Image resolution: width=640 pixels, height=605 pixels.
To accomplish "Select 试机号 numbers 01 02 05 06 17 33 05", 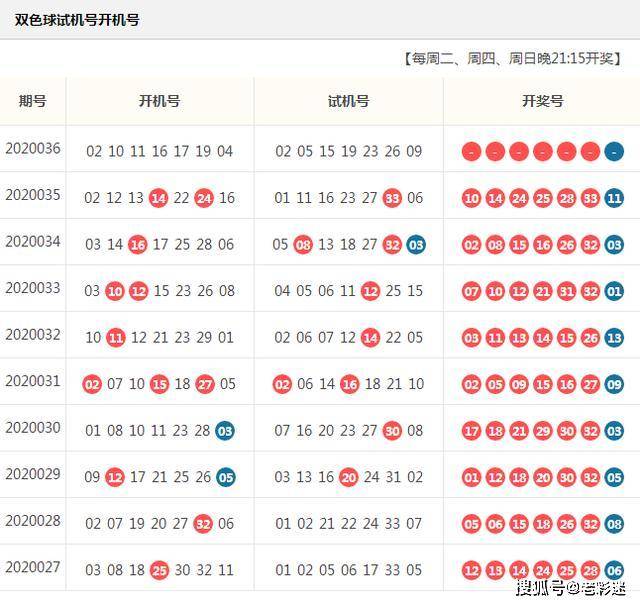I will tap(349, 570).
